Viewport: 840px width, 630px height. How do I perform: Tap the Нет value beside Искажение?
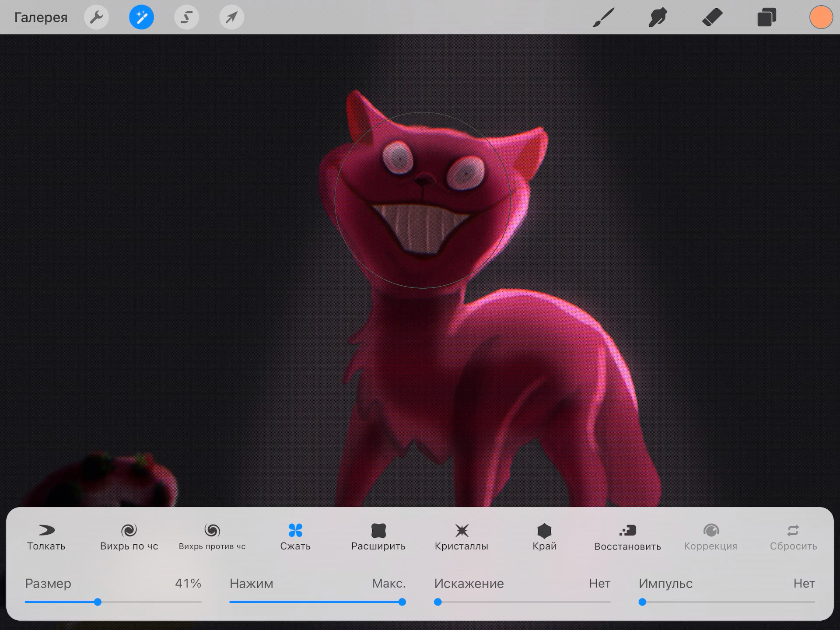point(599,583)
